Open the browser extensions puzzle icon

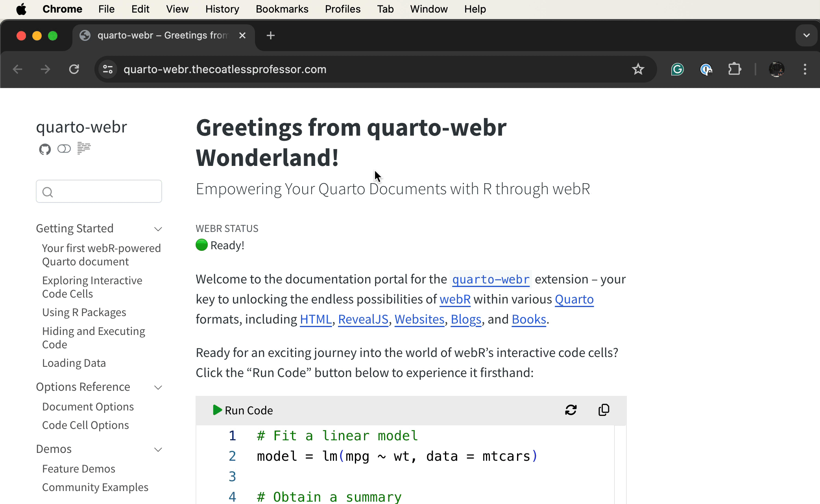735,69
